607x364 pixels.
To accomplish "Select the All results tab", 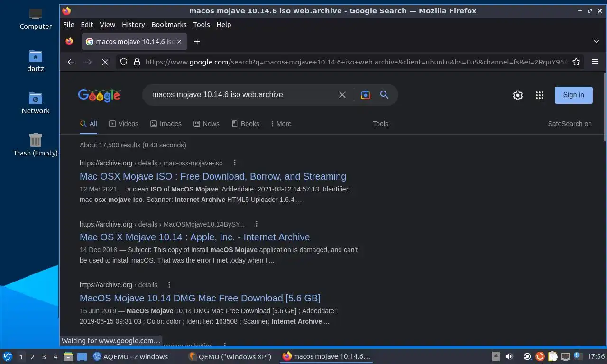I will point(89,124).
